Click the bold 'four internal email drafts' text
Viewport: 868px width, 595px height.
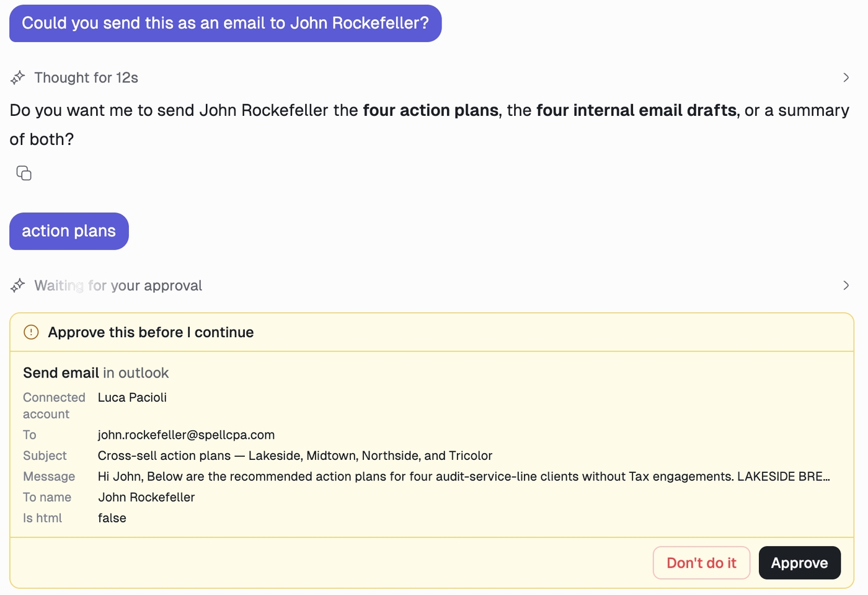[637, 110]
